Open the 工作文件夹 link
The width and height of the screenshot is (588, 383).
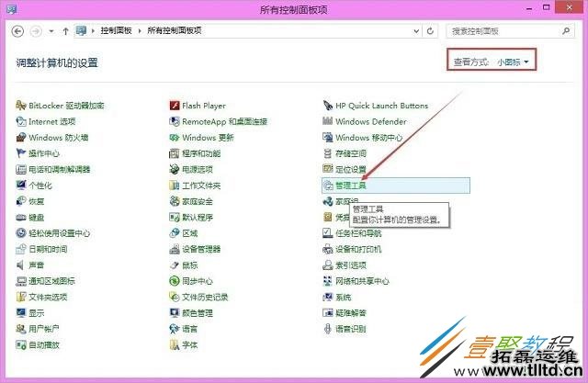pyautogui.click(x=201, y=186)
